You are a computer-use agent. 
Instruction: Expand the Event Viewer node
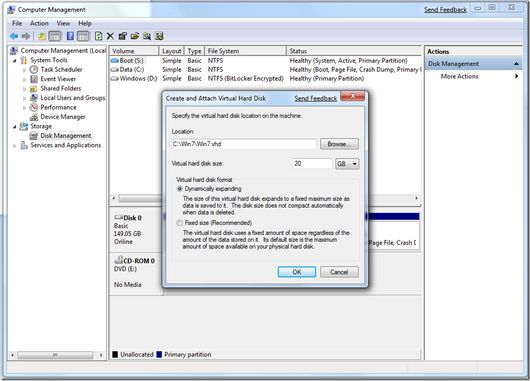(x=24, y=79)
